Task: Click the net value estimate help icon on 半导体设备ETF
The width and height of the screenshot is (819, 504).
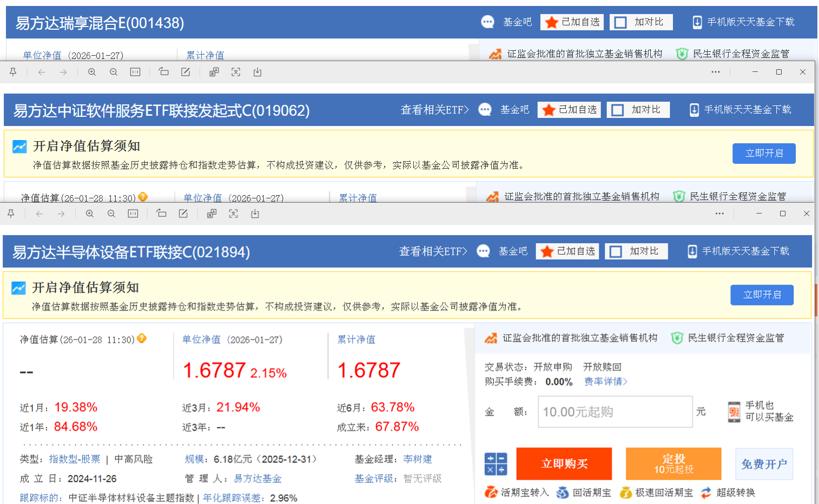Action: point(142,339)
